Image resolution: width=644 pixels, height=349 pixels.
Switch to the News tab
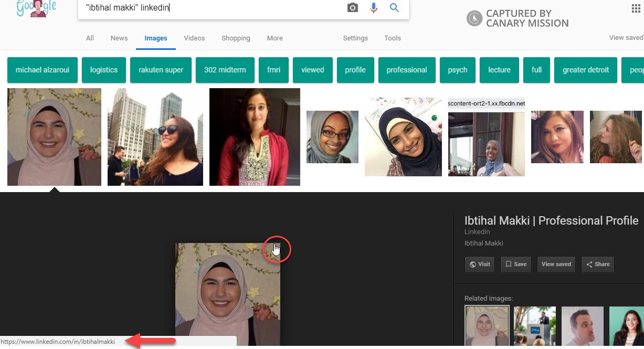pyautogui.click(x=119, y=38)
